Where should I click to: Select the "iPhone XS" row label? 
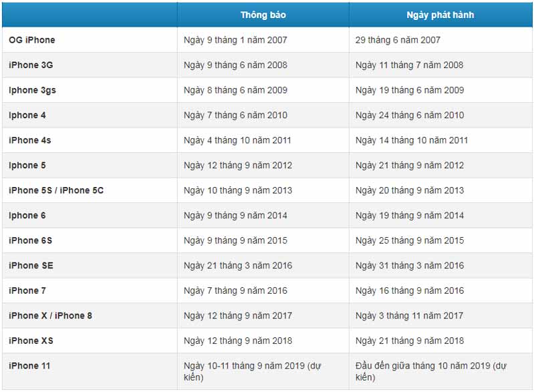click(31, 341)
